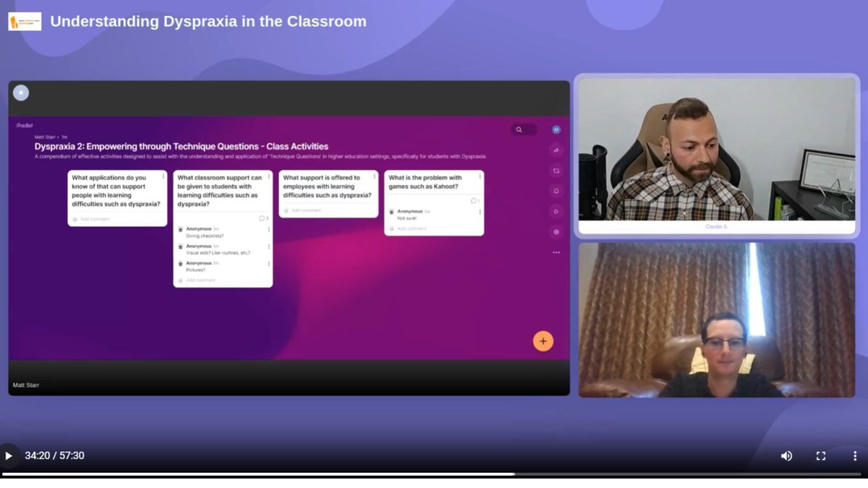Open options for the 'Pictures?' comment

pyautogui.click(x=268, y=264)
